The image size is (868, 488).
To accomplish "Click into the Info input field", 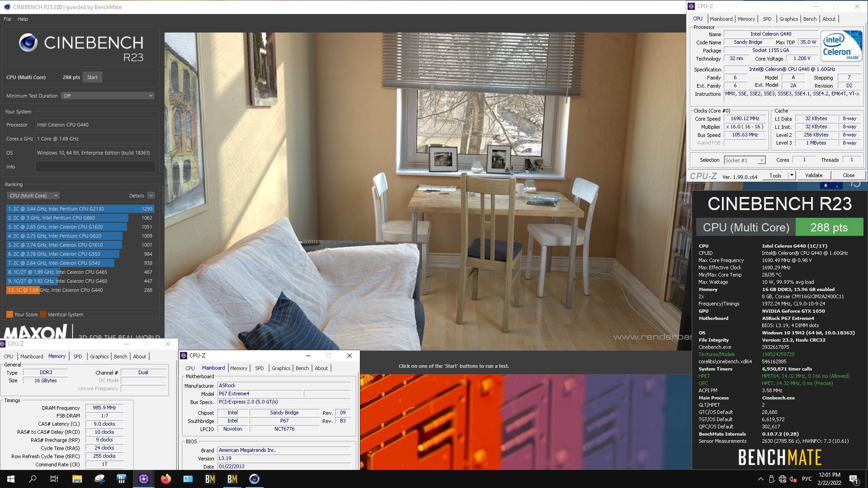I will 95,167.
